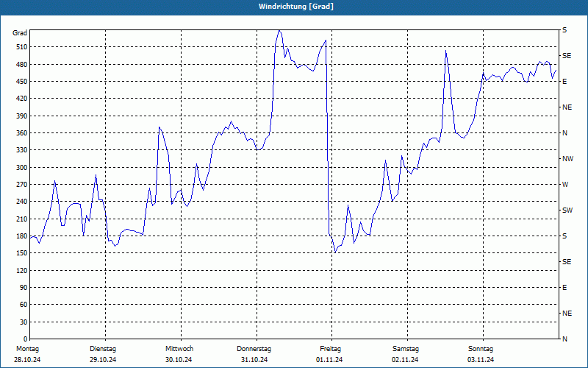
Task: Click the date 29.10.24
Action: click(x=103, y=360)
